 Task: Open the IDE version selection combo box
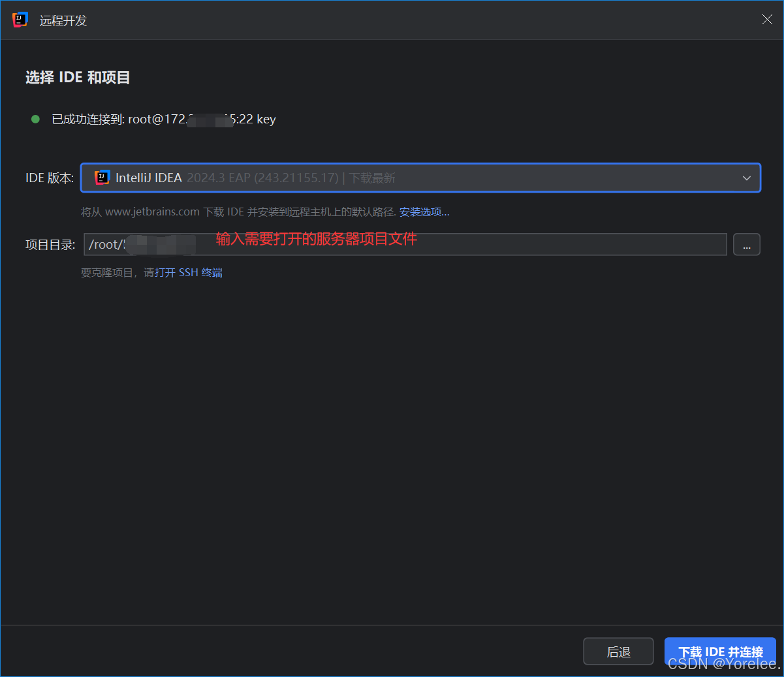420,177
